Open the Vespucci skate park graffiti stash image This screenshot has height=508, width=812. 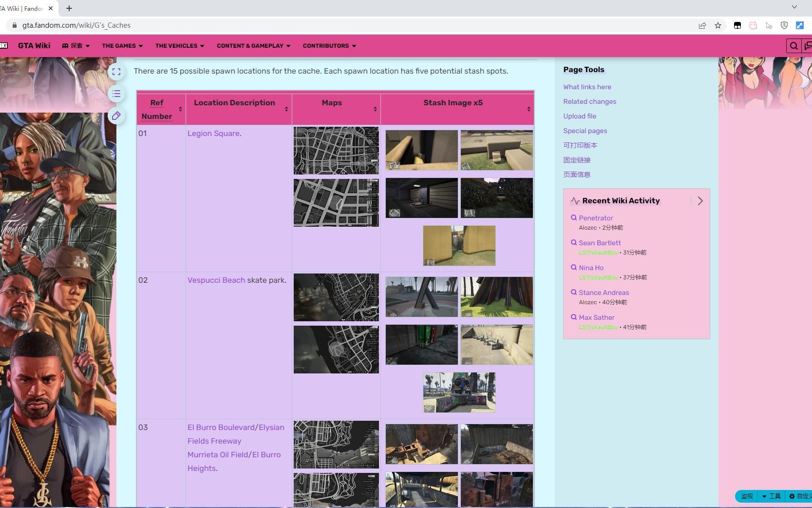point(459,392)
